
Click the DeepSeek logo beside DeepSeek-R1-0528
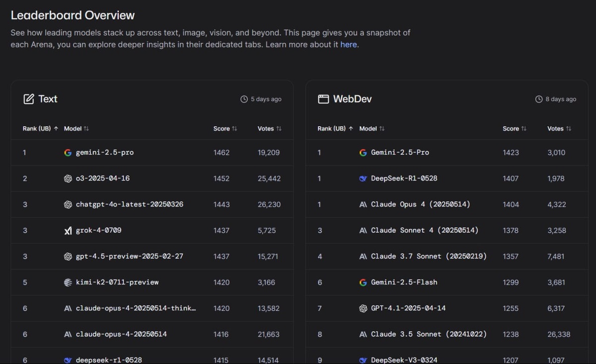click(x=363, y=178)
